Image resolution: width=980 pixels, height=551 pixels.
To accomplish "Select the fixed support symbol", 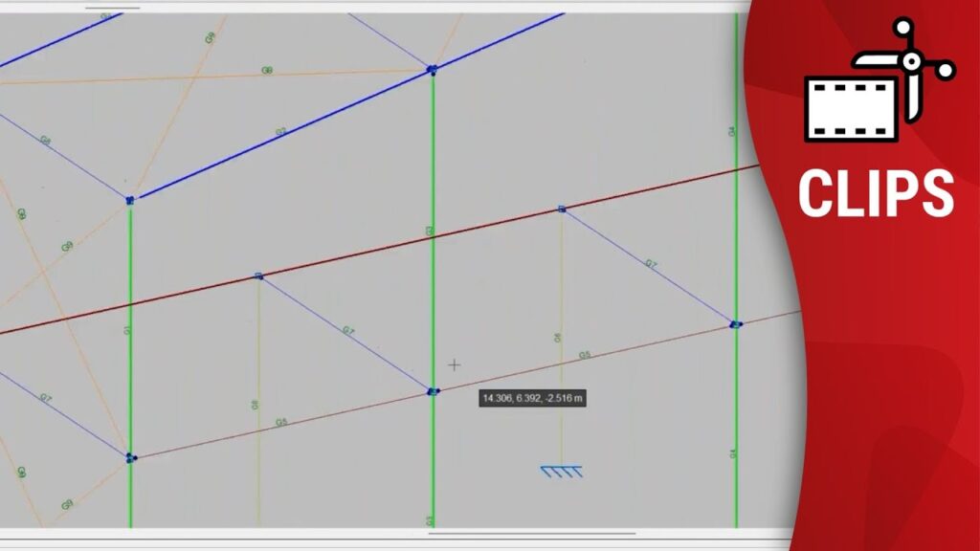I will click(x=560, y=470).
